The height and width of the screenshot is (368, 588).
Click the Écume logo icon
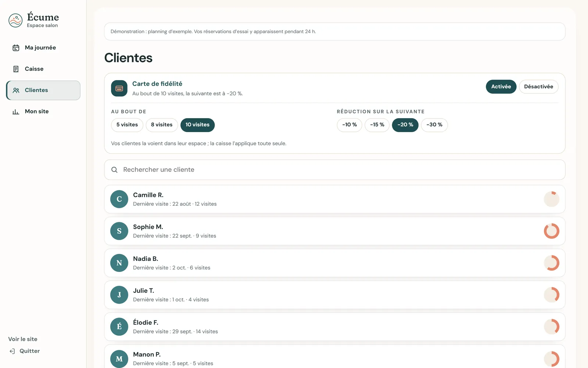(15, 21)
